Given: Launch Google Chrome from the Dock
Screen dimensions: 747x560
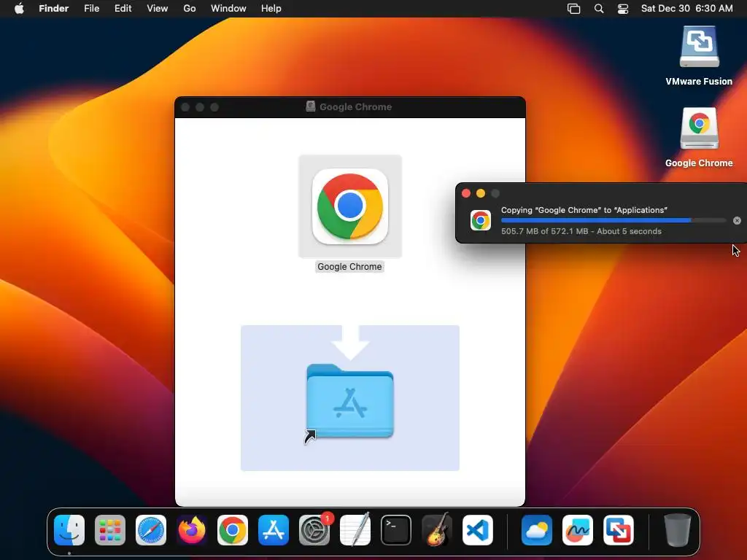Looking at the screenshot, I should [233, 530].
